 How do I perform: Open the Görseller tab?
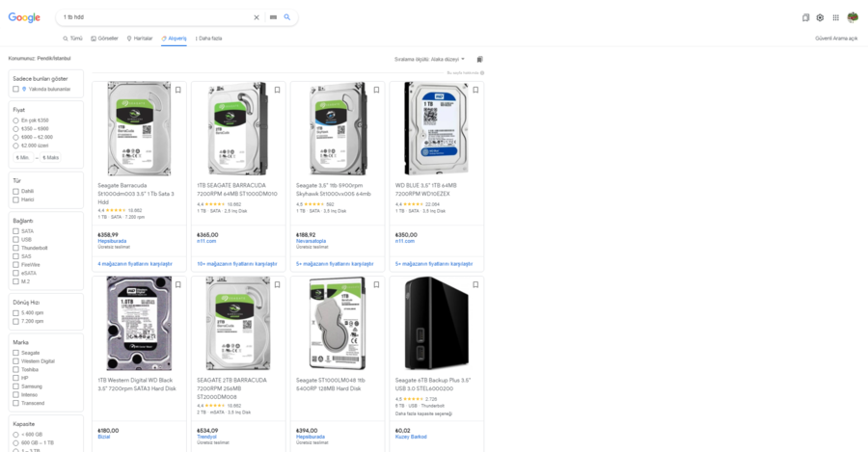(104, 39)
